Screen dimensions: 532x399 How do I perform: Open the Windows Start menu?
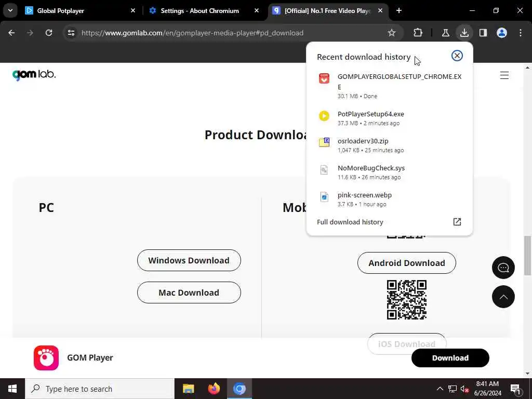coord(12,389)
